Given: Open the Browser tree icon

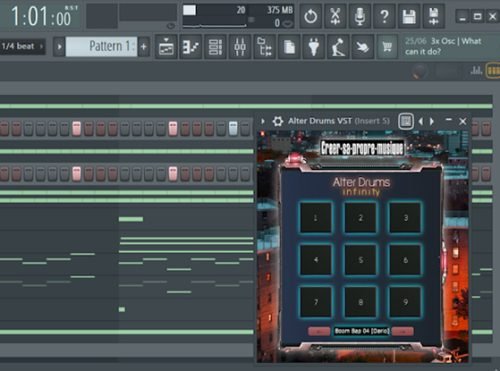Looking at the screenshot, I should click(x=264, y=47).
